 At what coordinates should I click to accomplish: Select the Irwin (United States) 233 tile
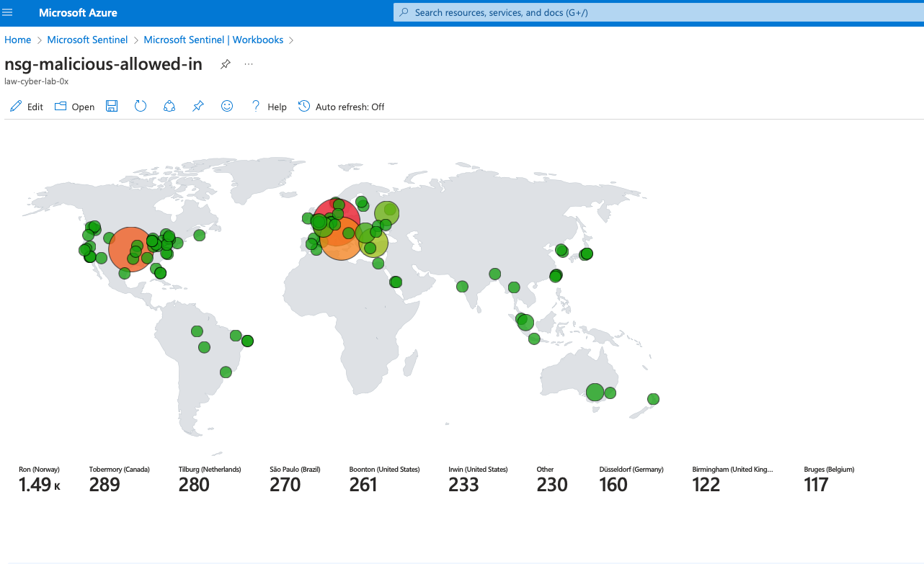(x=478, y=480)
